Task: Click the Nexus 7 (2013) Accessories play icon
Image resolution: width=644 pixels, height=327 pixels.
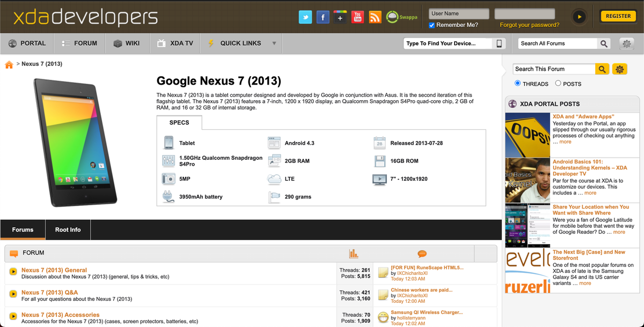Action: coord(13,316)
